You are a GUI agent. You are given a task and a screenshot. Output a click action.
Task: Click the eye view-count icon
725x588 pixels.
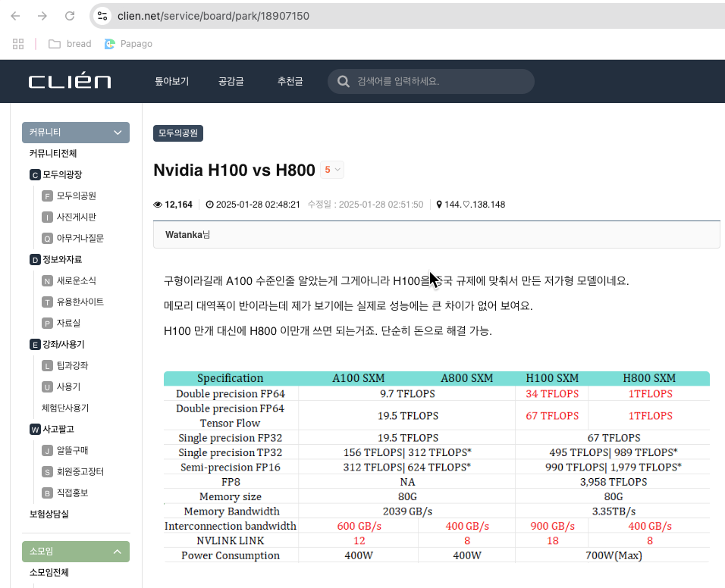[158, 205]
